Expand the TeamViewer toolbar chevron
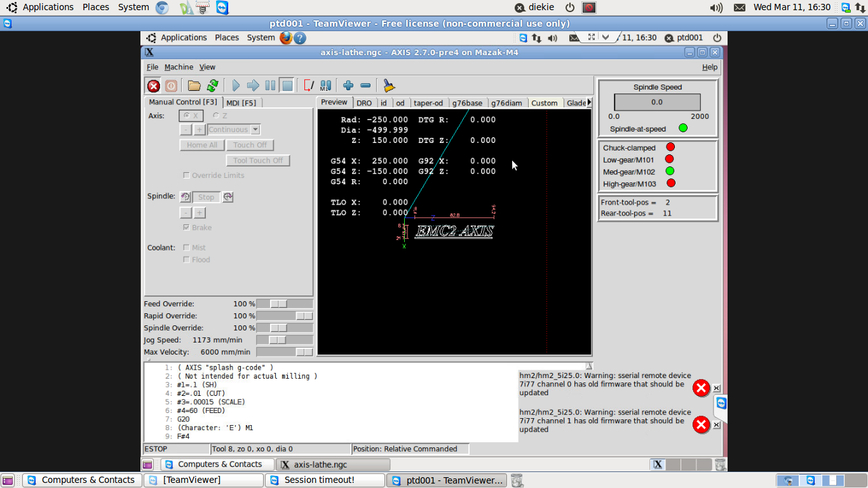This screenshot has height=488, width=868. tap(606, 37)
